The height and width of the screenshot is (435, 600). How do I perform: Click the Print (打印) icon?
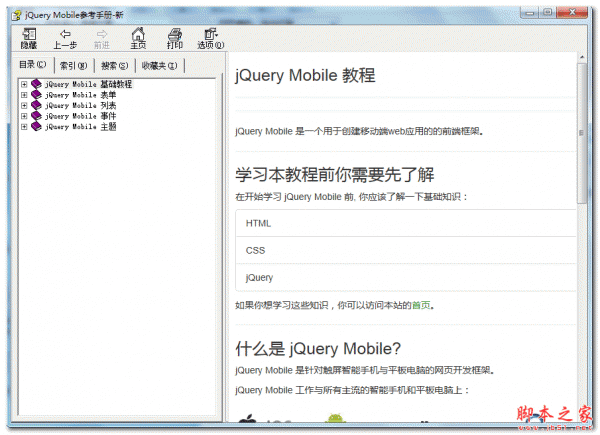(x=175, y=34)
